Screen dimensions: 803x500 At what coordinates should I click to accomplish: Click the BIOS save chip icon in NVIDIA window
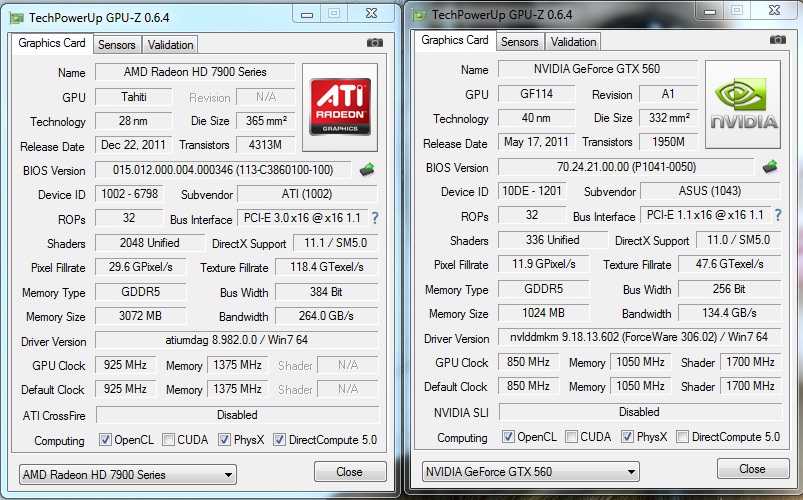770,166
